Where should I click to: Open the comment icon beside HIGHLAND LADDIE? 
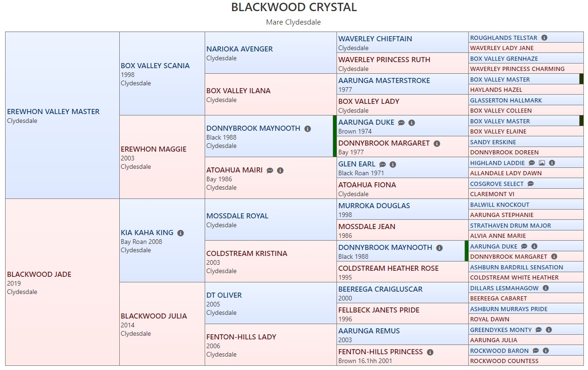click(x=531, y=163)
